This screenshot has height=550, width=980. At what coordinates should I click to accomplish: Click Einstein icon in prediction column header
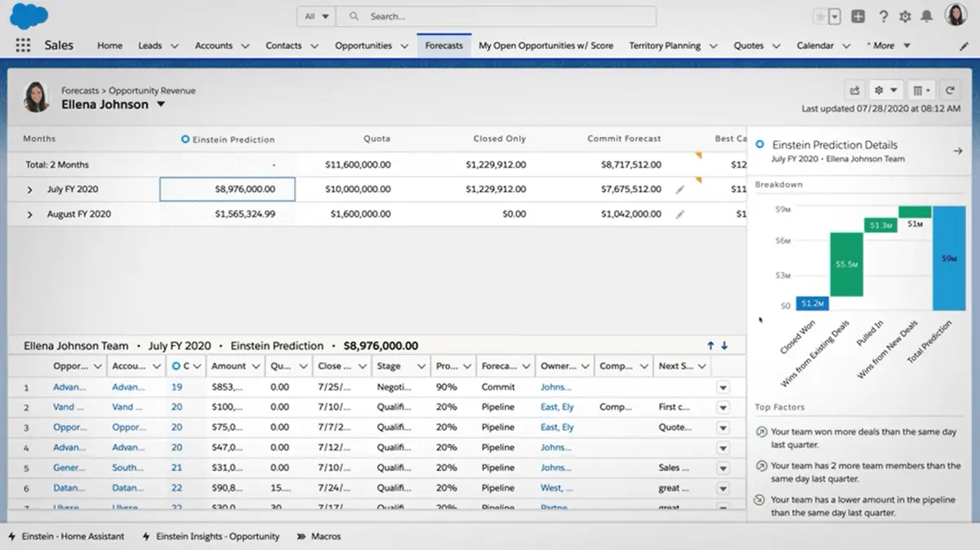[x=185, y=140]
